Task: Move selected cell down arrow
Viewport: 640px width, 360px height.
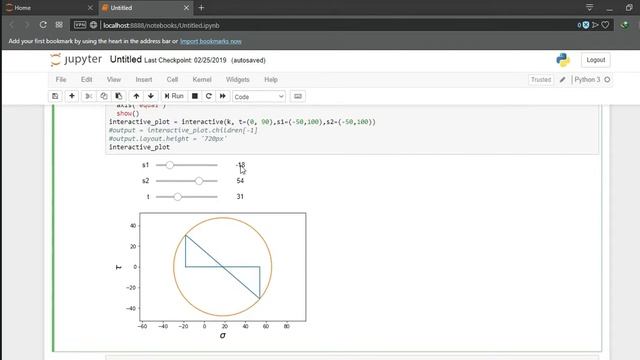Action: (151, 96)
